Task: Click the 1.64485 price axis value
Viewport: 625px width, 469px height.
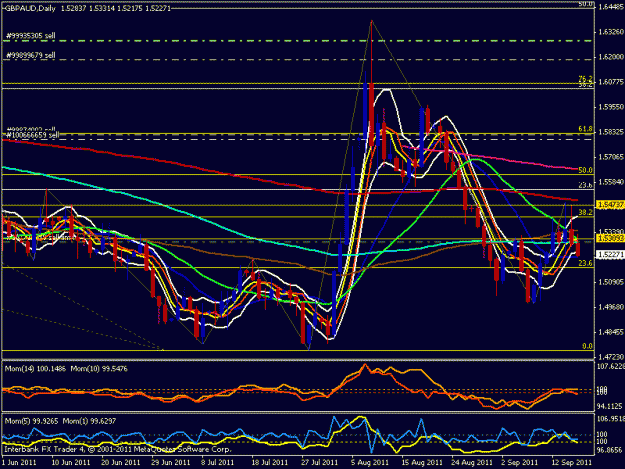Action: (610, 7)
